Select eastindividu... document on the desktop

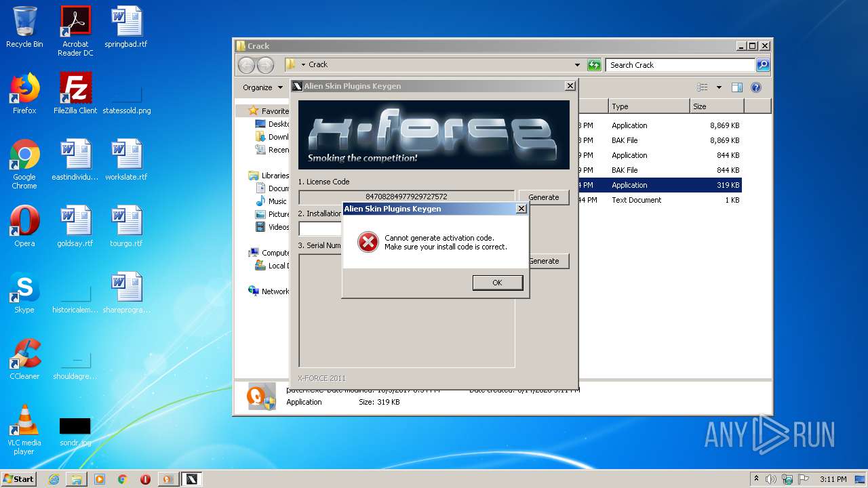coord(75,160)
